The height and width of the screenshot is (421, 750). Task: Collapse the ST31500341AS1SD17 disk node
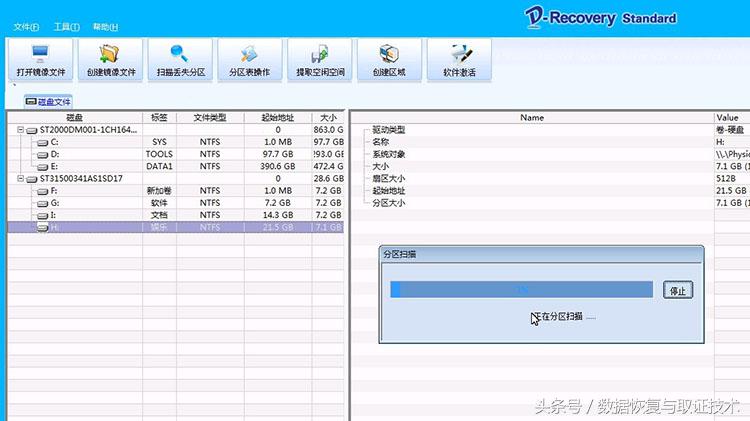(x=21, y=178)
